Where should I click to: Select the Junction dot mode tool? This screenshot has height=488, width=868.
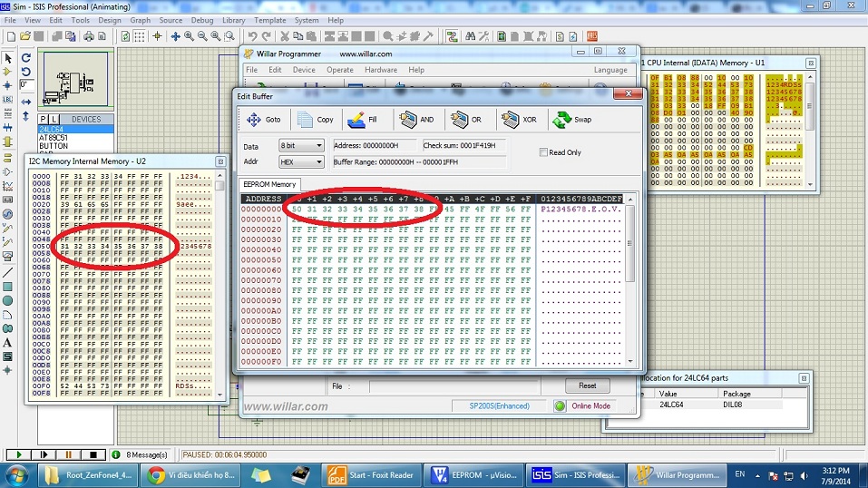point(8,86)
